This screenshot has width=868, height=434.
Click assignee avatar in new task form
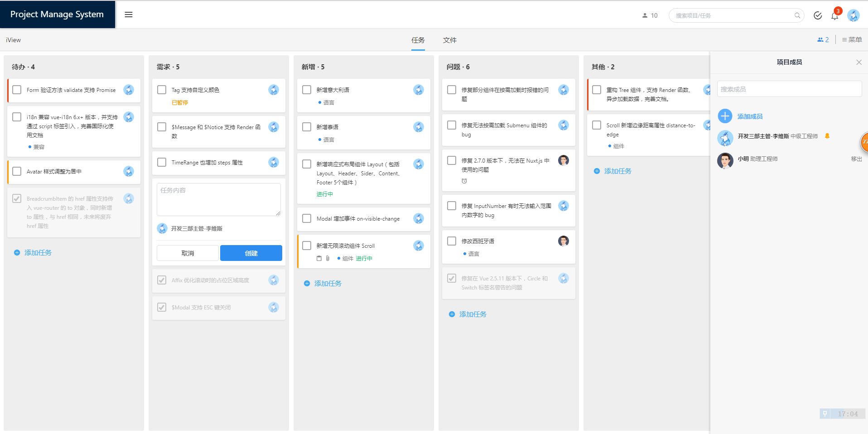[x=162, y=228]
